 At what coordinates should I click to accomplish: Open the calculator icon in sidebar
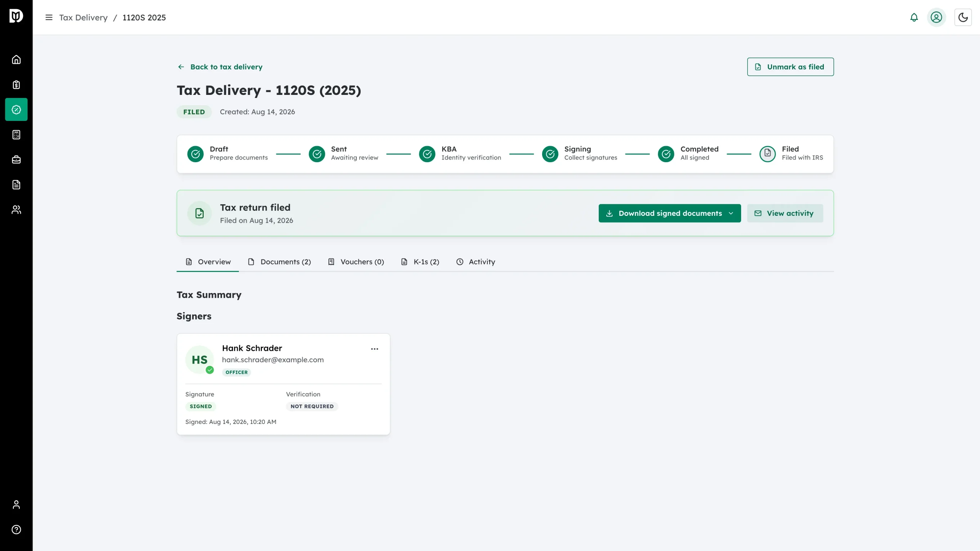click(x=16, y=135)
